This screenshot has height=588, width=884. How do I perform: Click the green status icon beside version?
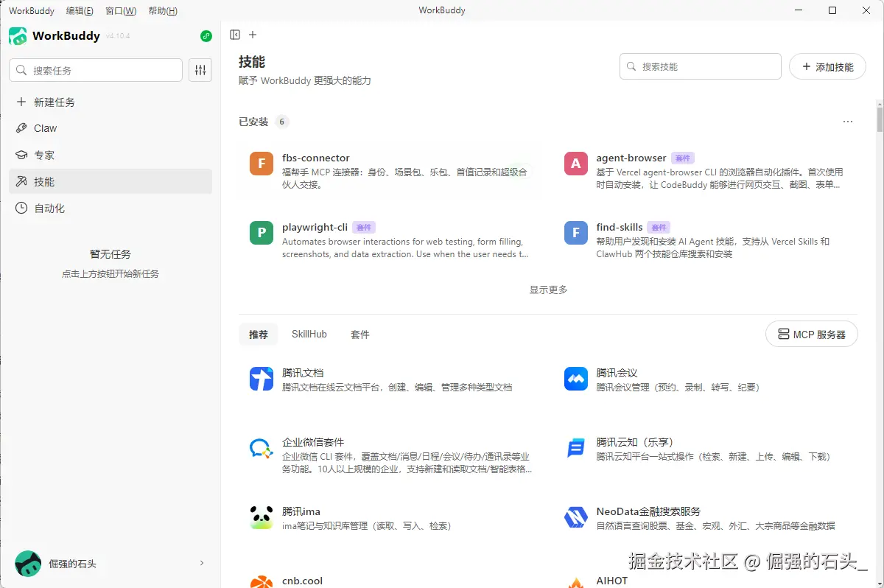(x=206, y=36)
